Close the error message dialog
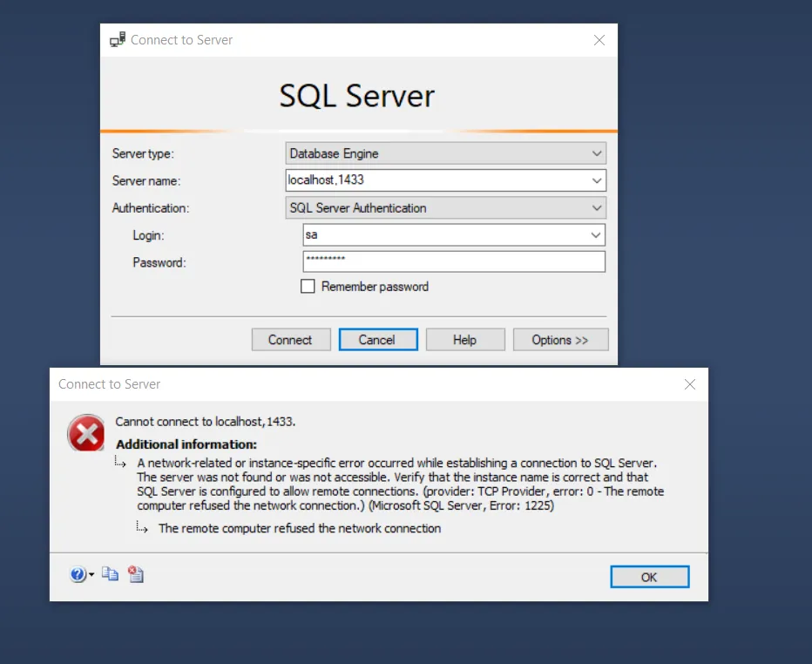812x664 pixels. (x=690, y=384)
